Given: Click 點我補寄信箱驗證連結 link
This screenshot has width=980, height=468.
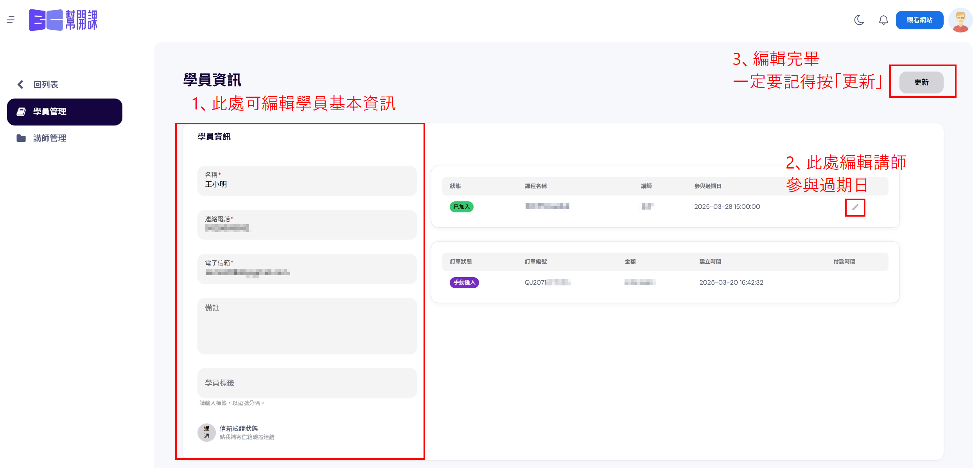Looking at the screenshot, I should pos(247,437).
